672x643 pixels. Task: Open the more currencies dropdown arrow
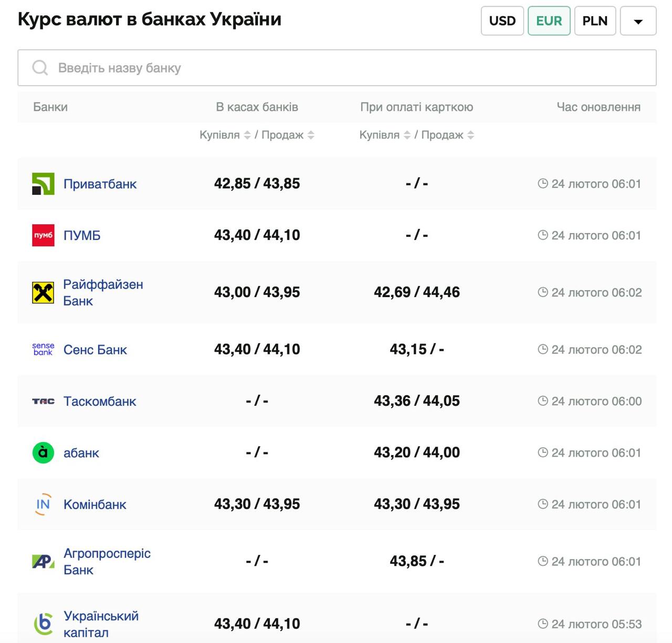click(638, 21)
